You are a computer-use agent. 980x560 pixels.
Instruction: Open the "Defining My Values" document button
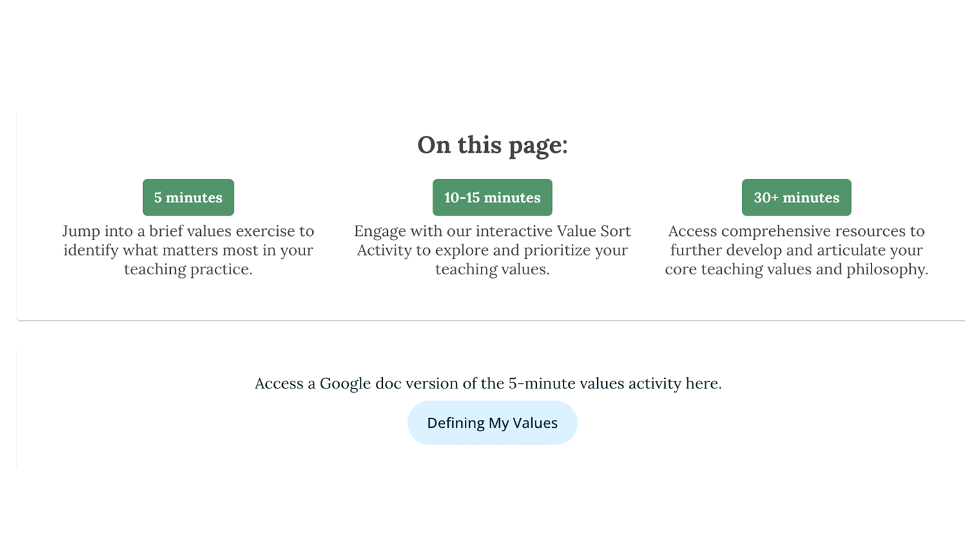[492, 423]
